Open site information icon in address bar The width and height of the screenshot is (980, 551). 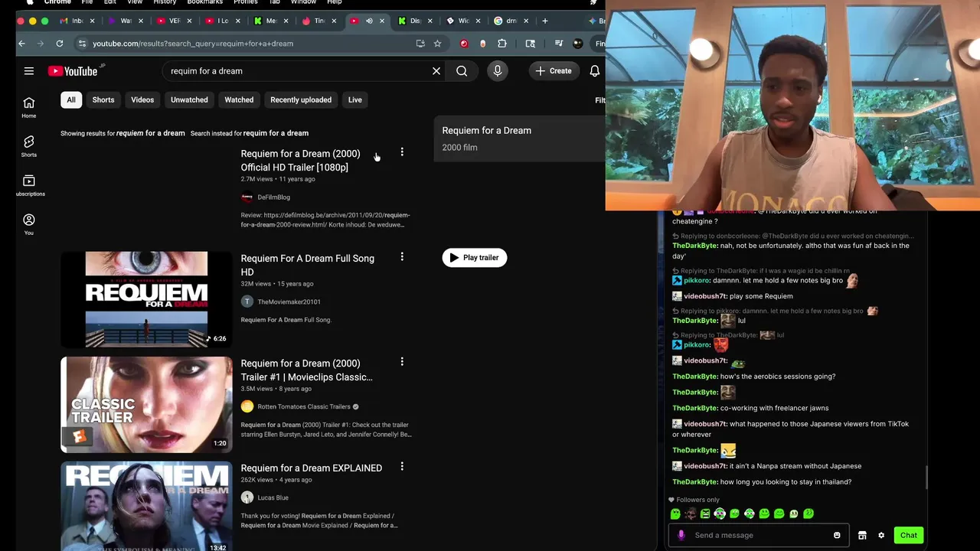pyautogui.click(x=82, y=44)
